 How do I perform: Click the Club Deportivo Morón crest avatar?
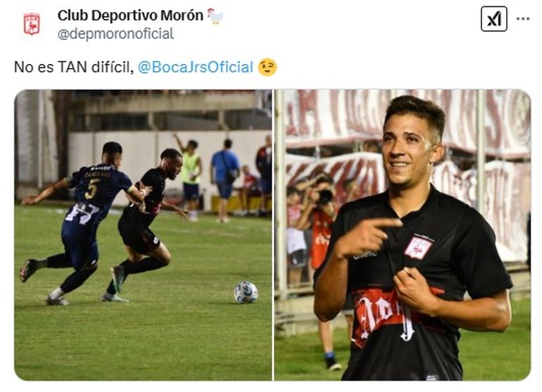pos(32,24)
